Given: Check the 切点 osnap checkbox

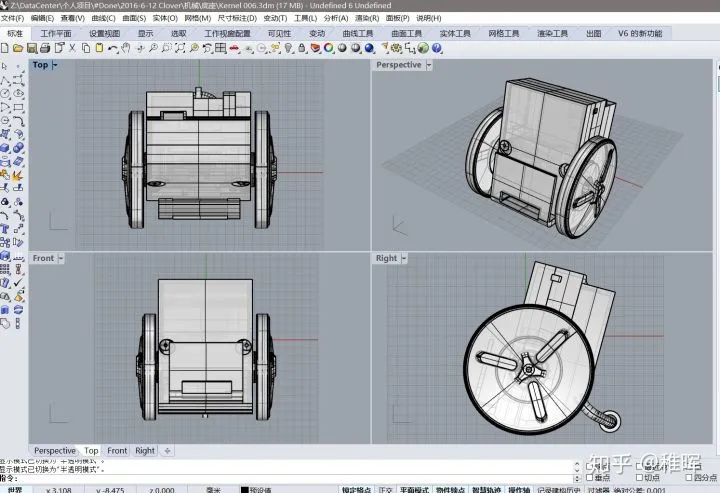Looking at the screenshot, I should pos(639,477).
